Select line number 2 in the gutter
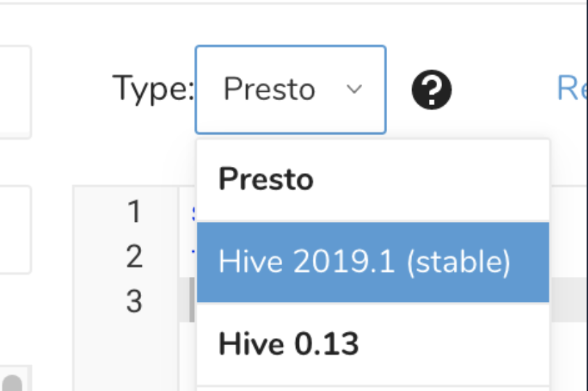588x391 pixels. point(134,257)
